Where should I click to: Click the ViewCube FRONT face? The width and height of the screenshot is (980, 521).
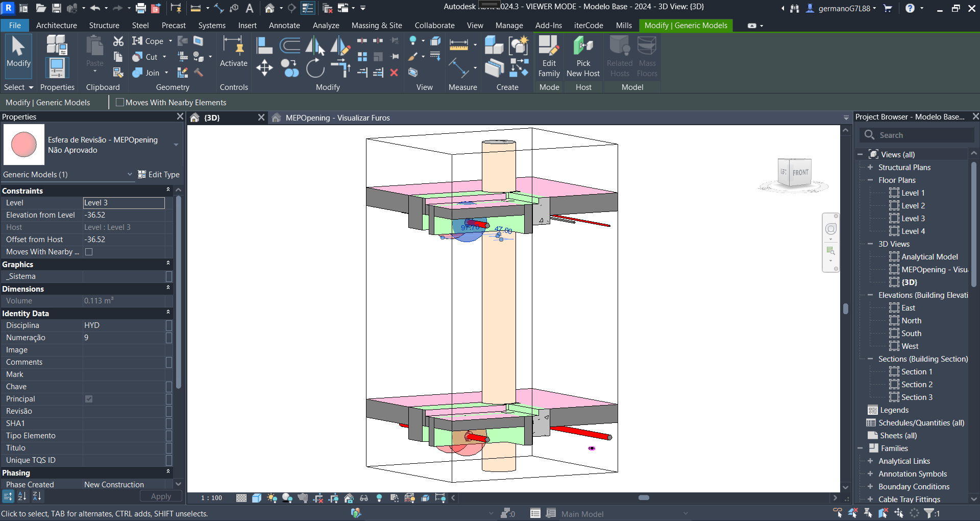pos(800,173)
